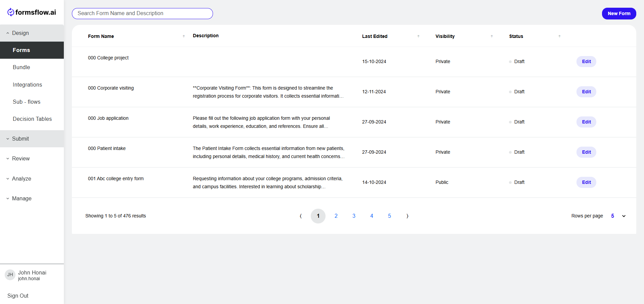Go to page 2
Image resolution: width=644 pixels, height=304 pixels.
[x=336, y=216]
